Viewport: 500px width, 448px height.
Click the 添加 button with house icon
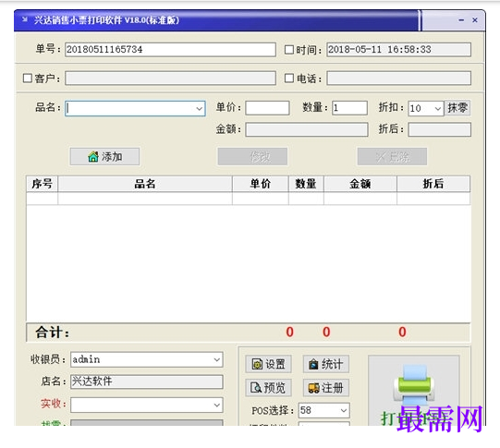coord(104,156)
